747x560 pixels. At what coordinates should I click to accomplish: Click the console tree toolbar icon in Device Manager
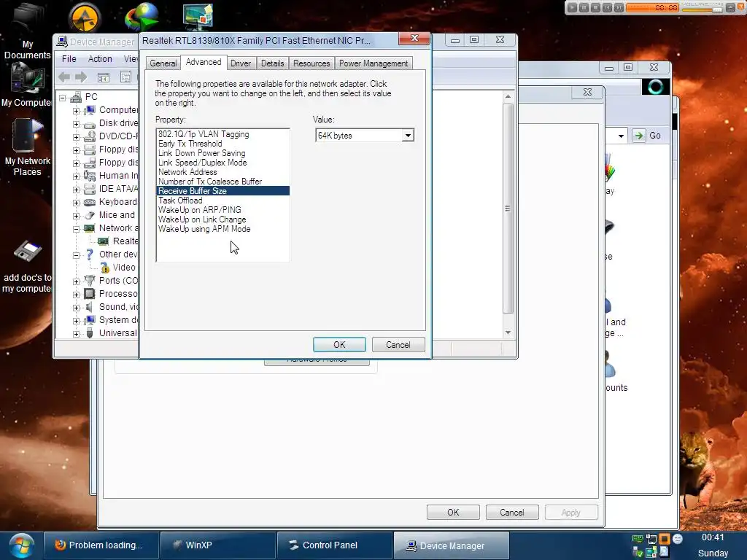click(104, 77)
